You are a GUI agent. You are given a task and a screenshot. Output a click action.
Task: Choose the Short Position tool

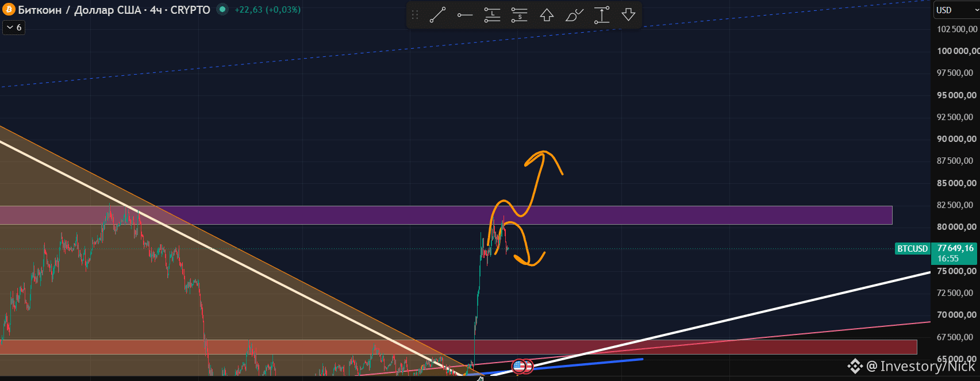coord(520,15)
